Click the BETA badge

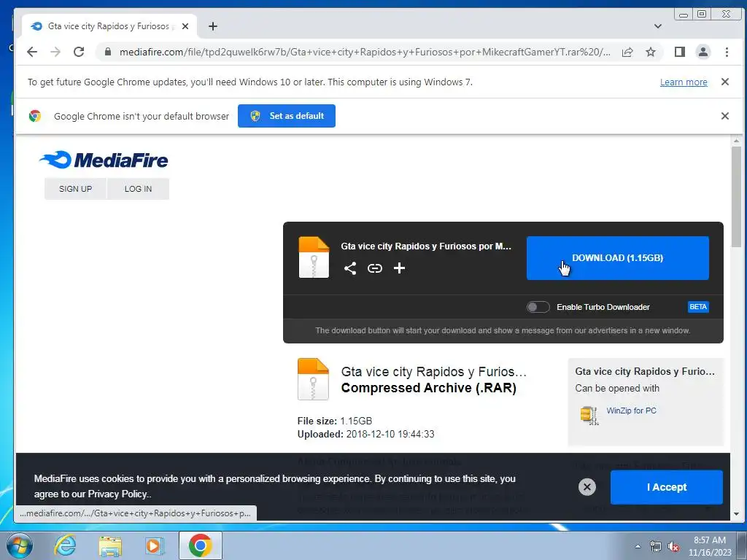pyautogui.click(x=698, y=307)
